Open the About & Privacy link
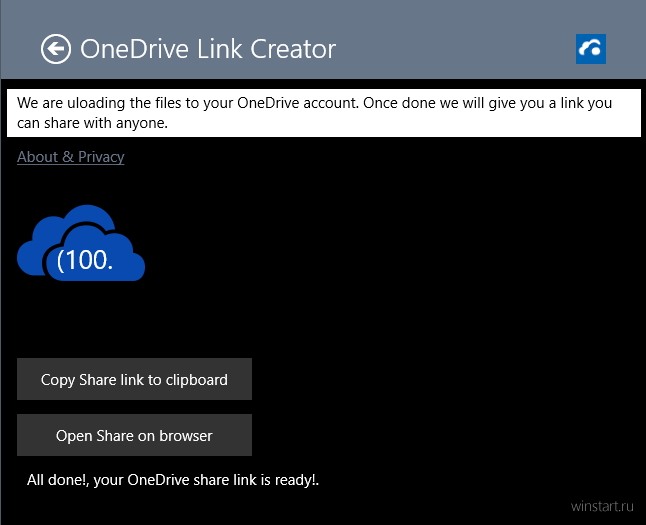 coord(70,157)
